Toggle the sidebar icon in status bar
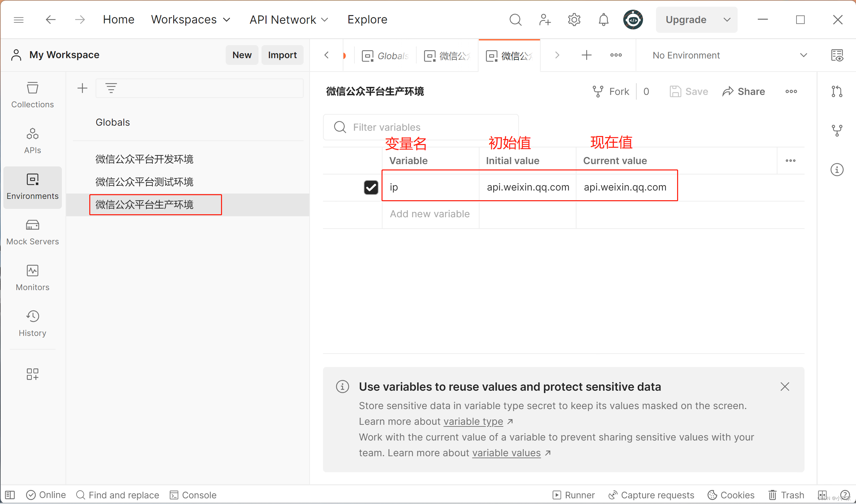 (10, 495)
